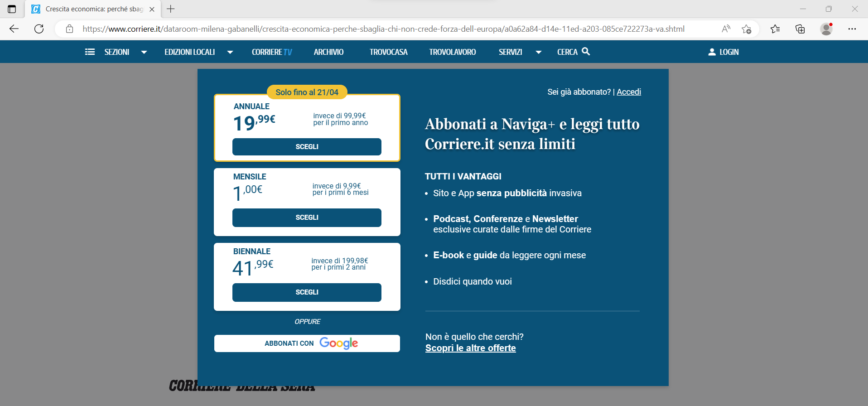Click Cerca to search

[x=567, y=52]
